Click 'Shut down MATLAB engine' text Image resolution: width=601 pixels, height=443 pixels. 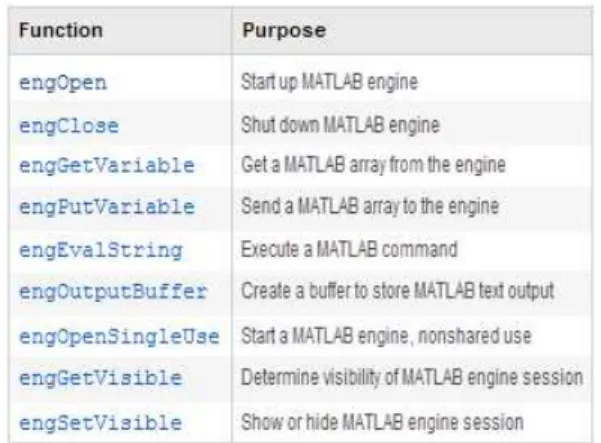[x=340, y=125]
